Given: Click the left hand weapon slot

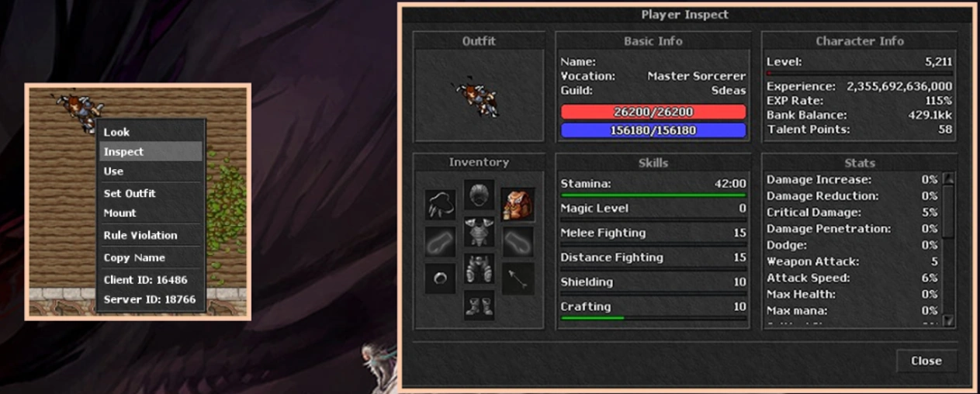Looking at the screenshot, I should pos(440,242).
